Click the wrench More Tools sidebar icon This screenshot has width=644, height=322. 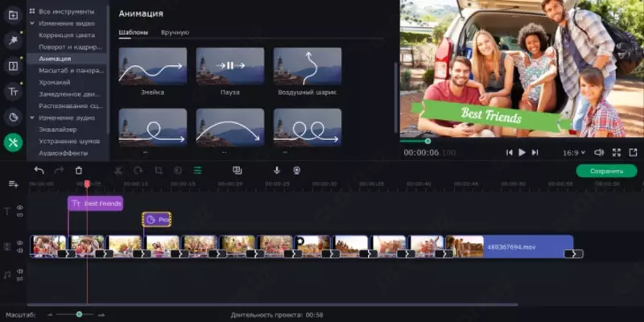click(x=13, y=142)
